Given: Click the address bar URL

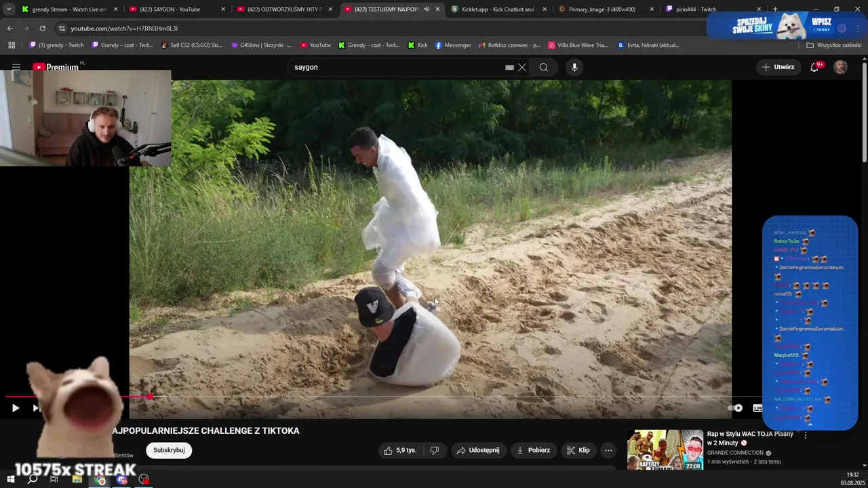Looking at the screenshot, I should [x=124, y=28].
